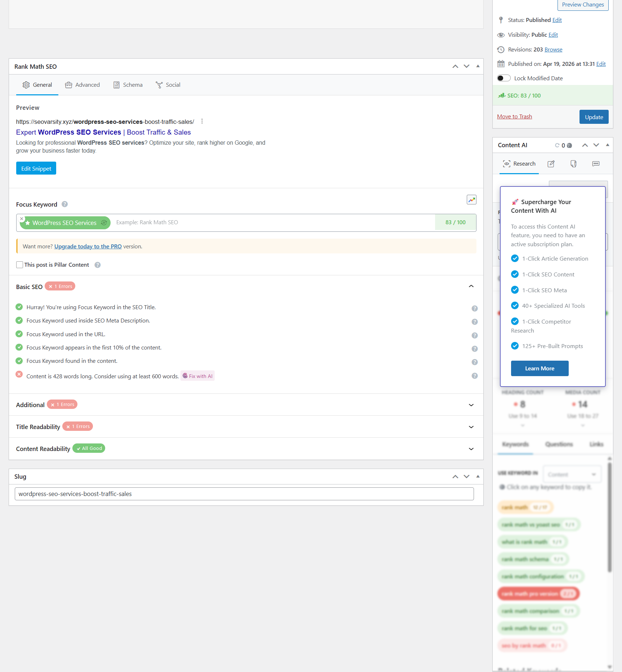Viewport: 622px width, 672px height.
Task: Click help icon for Meta Description keyword check
Action: pos(475,322)
